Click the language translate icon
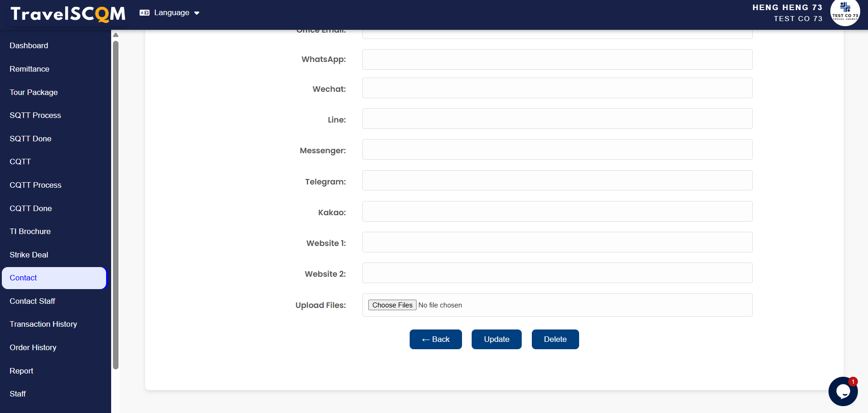This screenshot has width=868, height=413. click(x=145, y=13)
